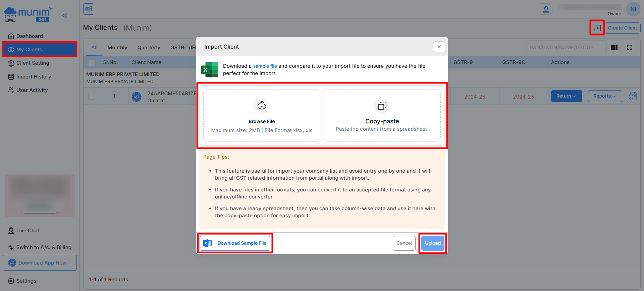Choose the Copy-paste spreadsheet option

click(382, 115)
